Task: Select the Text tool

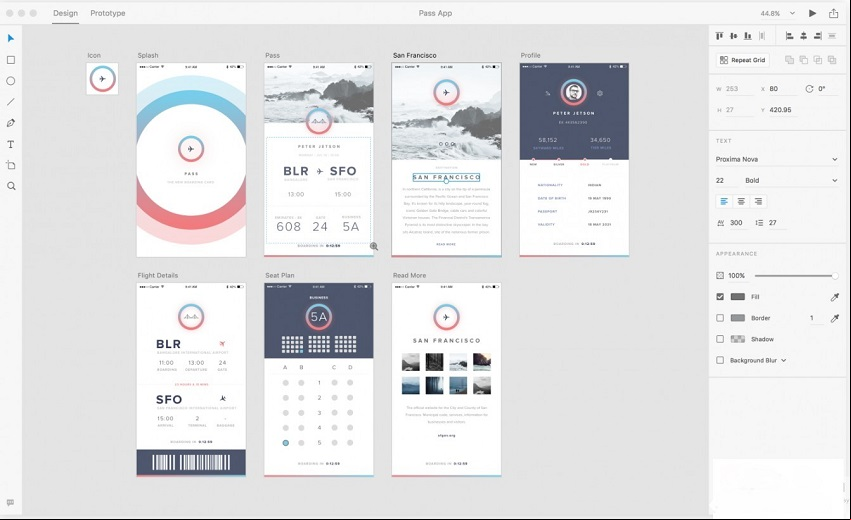Action: click(11, 144)
